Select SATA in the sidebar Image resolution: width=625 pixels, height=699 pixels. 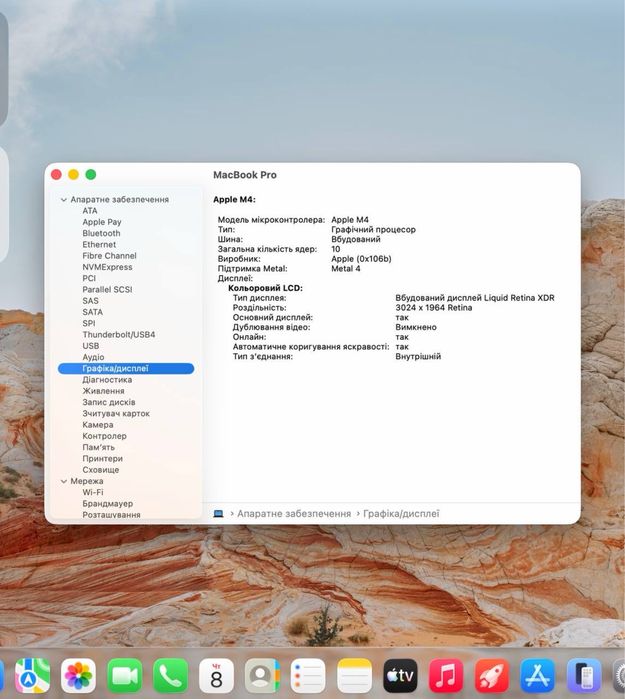(92, 312)
